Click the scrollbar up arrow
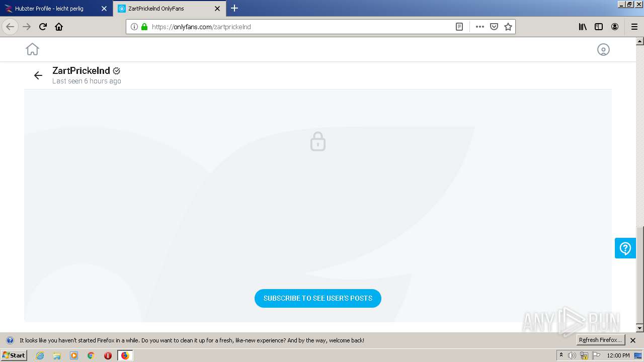 click(x=640, y=41)
